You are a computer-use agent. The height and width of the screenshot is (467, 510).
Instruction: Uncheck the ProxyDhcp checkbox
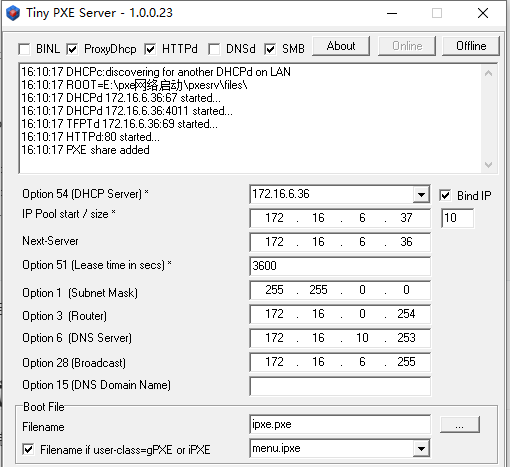coord(72,49)
